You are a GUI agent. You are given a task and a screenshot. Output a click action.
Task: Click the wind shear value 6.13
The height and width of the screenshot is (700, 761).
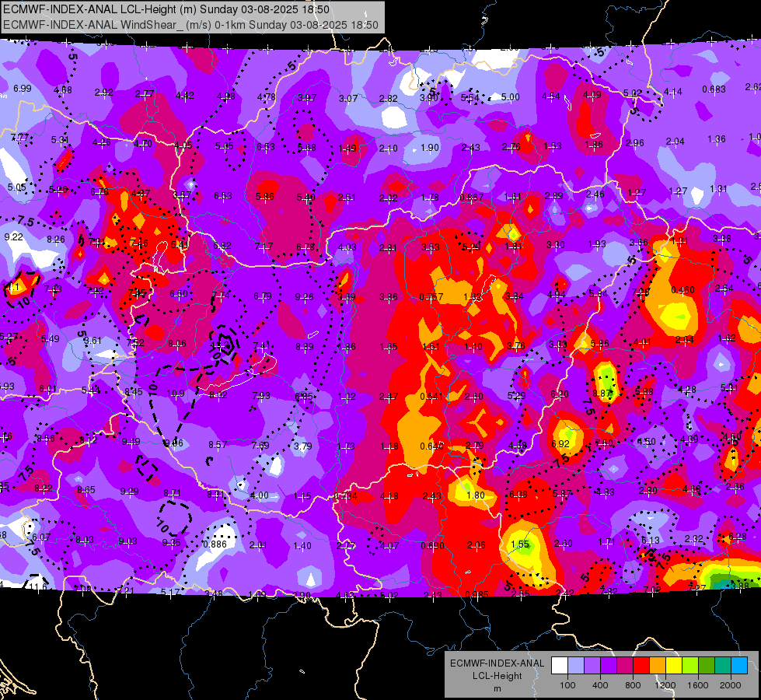coord(650,541)
